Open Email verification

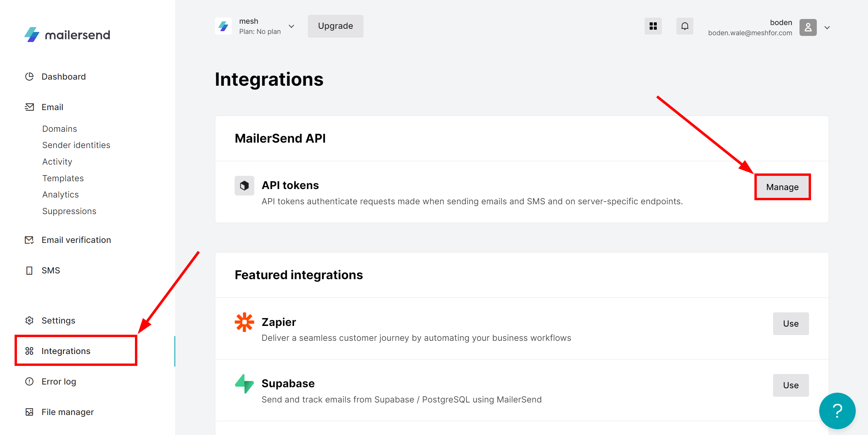(x=76, y=240)
